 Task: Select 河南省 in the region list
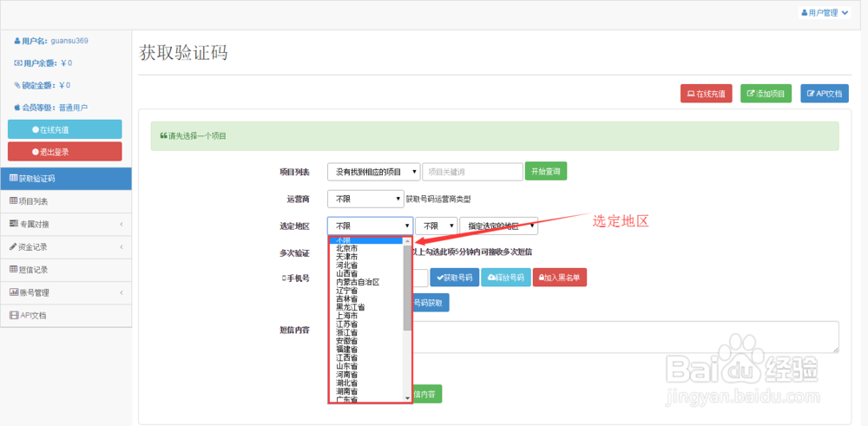point(366,374)
